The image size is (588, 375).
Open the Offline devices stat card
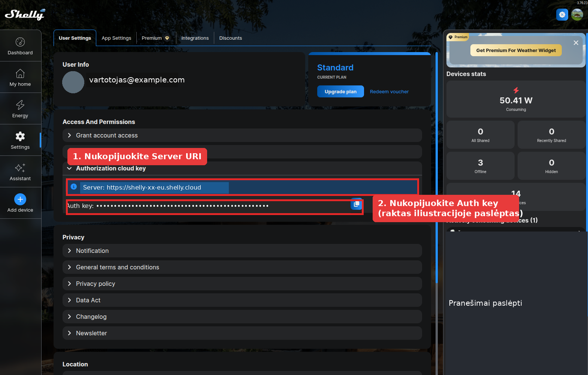tap(481, 166)
